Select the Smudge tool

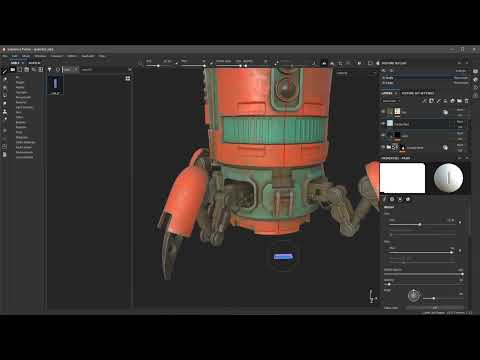[5, 104]
